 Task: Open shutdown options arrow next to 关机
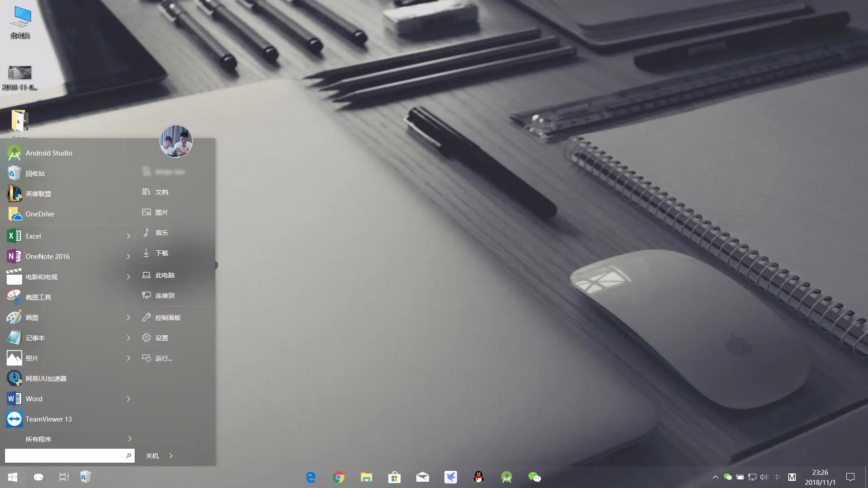[171, 456]
